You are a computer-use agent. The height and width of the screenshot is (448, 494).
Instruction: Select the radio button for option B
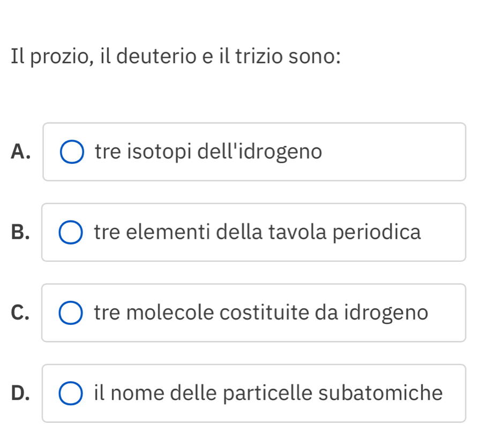pyautogui.click(x=71, y=233)
